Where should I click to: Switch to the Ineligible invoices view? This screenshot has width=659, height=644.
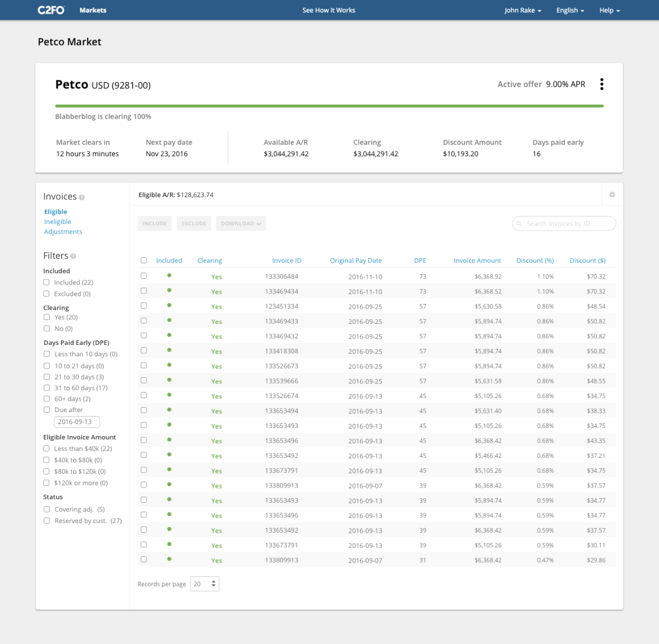tap(58, 222)
